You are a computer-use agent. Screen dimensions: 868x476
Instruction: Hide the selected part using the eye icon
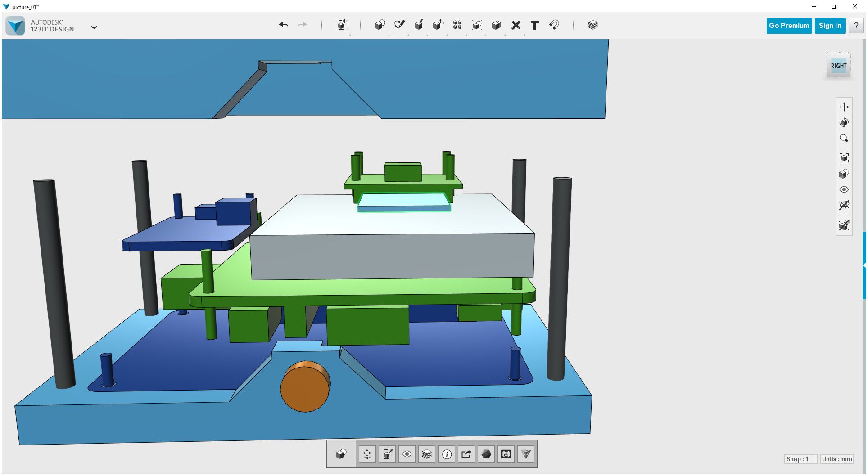845,189
